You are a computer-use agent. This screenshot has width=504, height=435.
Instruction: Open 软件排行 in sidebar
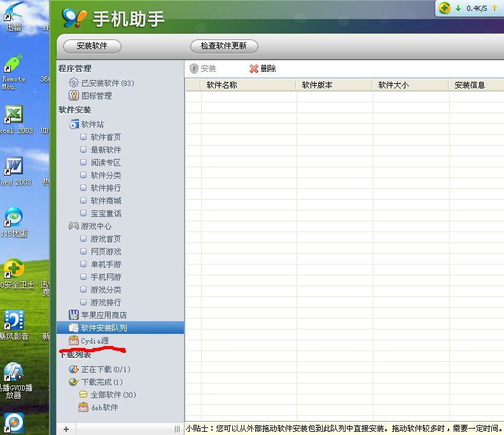pos(101,188)
